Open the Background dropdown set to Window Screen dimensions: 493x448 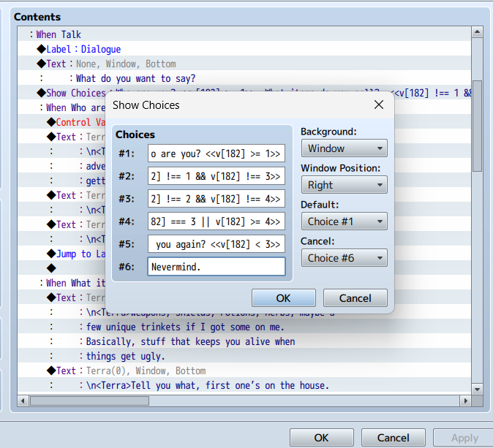(x=344, y=148)
